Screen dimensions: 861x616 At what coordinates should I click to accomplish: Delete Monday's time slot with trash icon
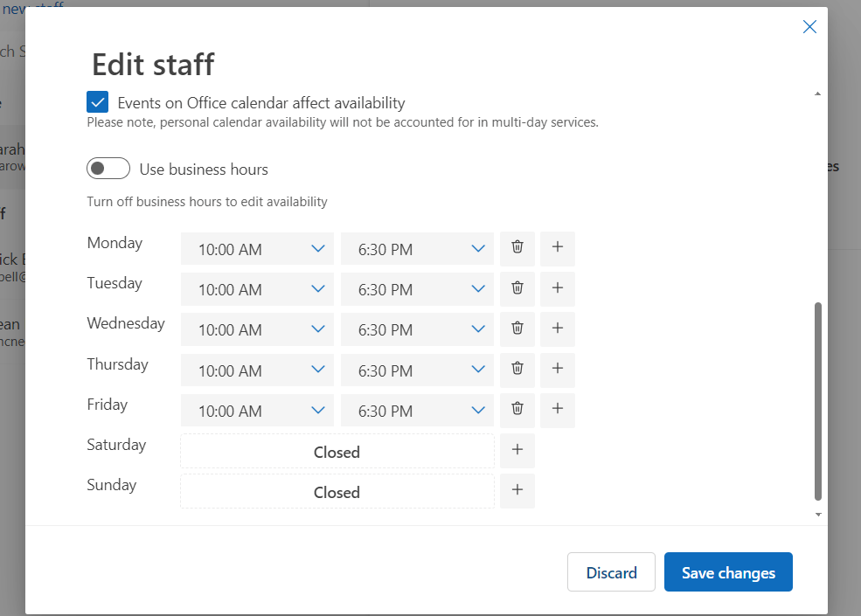click(x=517, y=248)
